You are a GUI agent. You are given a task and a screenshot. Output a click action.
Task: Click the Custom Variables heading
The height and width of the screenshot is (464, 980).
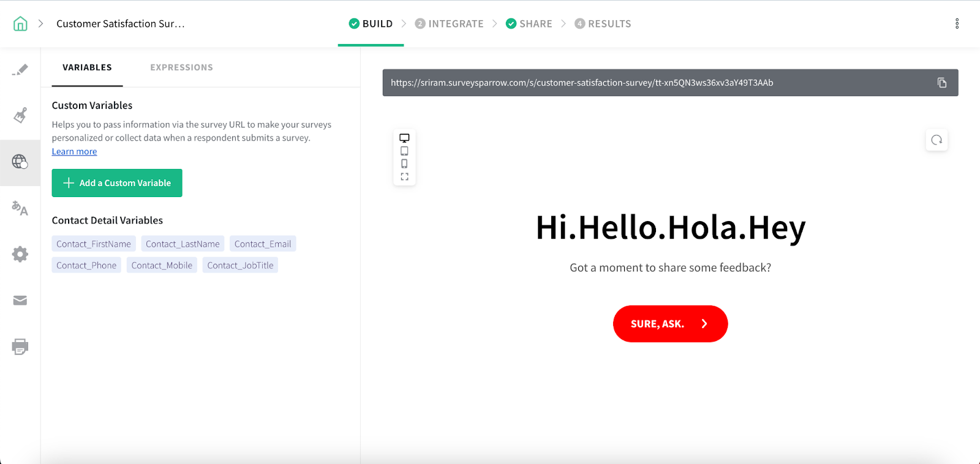click(92, 105)
